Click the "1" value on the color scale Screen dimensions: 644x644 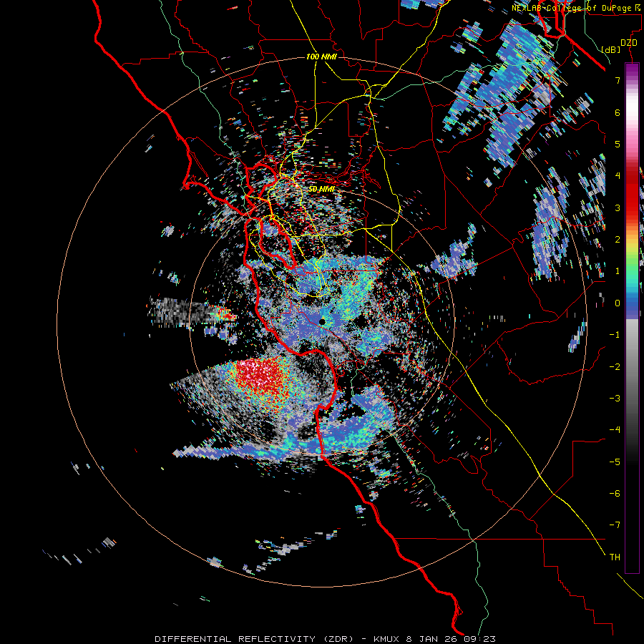click(618, 271)
